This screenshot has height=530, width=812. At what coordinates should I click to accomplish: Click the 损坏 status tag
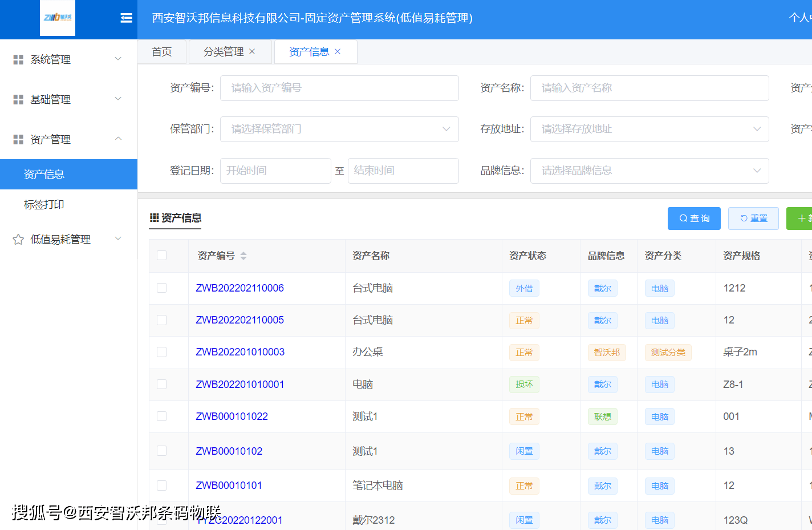tap(524, 385)
